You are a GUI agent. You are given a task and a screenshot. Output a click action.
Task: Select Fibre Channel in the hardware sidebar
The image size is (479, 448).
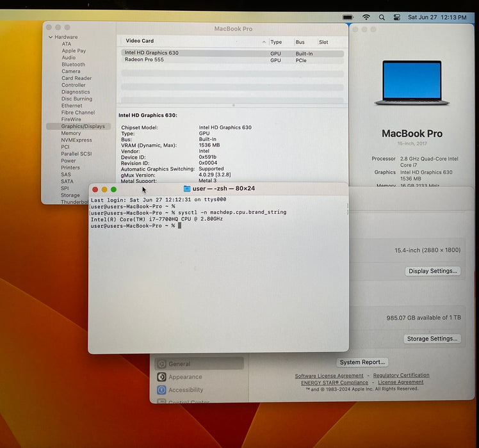(x=78, y=113)
